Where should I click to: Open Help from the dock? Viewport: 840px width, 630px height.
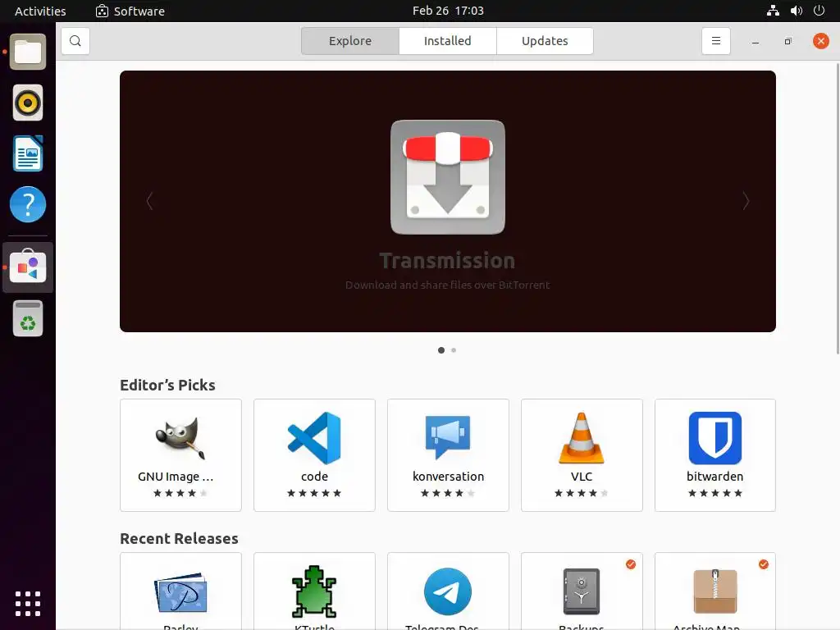coord(28,204)
